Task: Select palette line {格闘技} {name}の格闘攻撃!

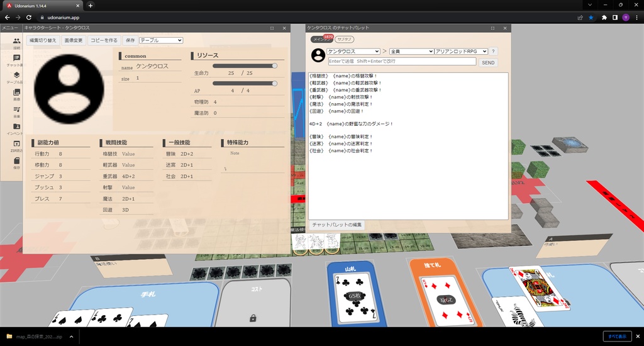Action: pyautogui.click(x=343, y=76)
